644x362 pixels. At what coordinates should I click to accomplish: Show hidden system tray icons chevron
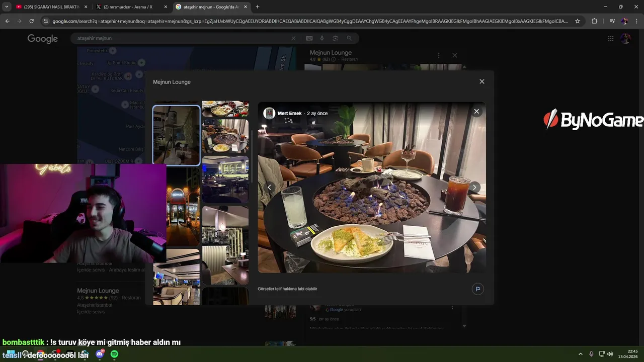(x=580, y=354)
